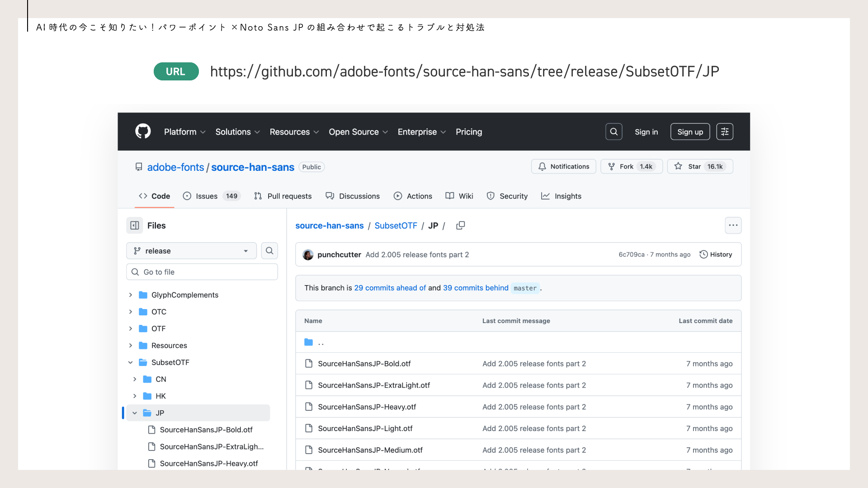The height and width of the screenshot is (488, 868).
Task: Click 29 commits ahead of link
Action: coord(390,288)
